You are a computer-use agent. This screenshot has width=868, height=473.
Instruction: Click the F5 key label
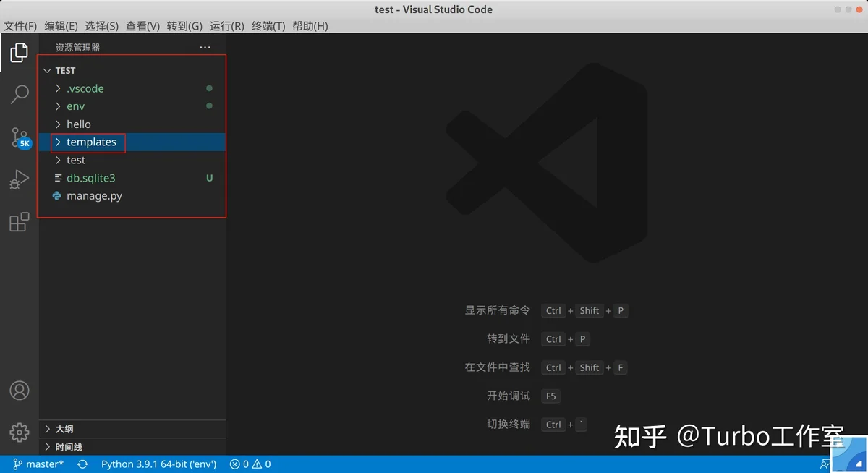[550, 396]
